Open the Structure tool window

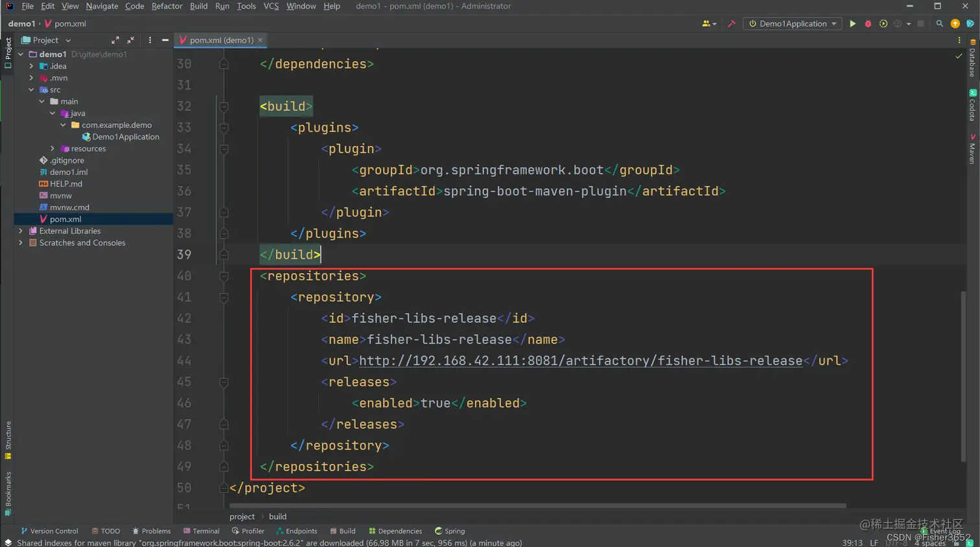click(8, 440)
